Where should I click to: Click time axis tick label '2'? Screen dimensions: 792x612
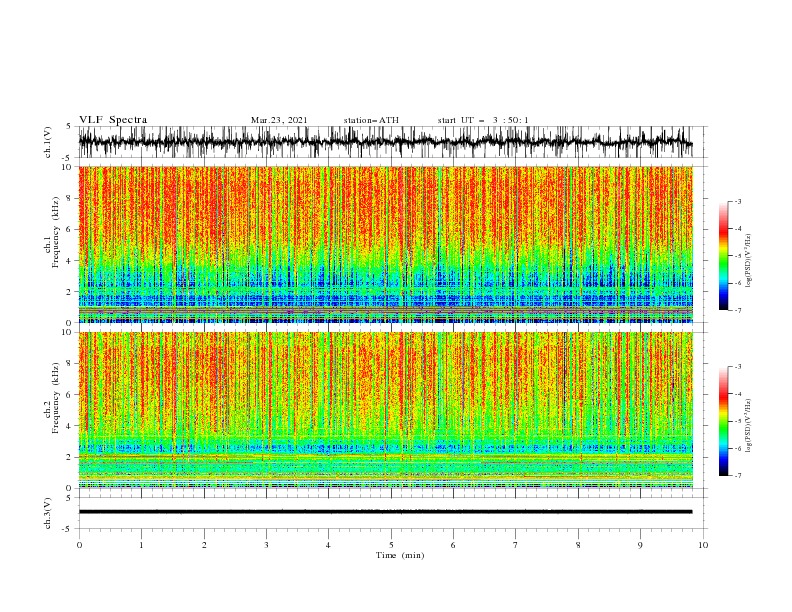pos(204,545)
